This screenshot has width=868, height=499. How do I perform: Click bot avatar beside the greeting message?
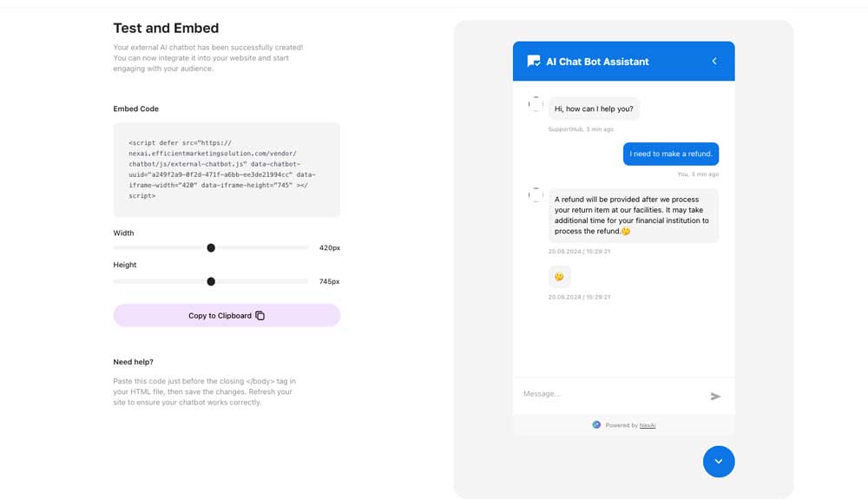click(536, 105)
